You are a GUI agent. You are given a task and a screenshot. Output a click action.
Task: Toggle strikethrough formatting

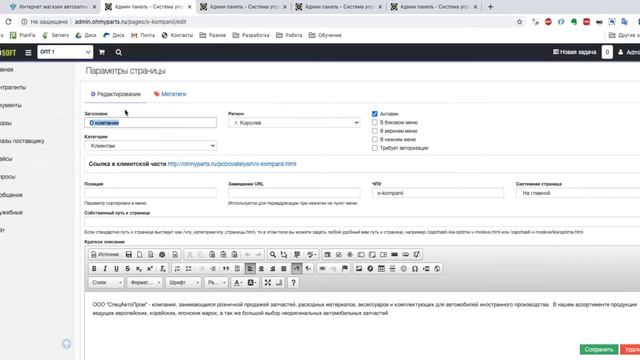pos(127,269)
